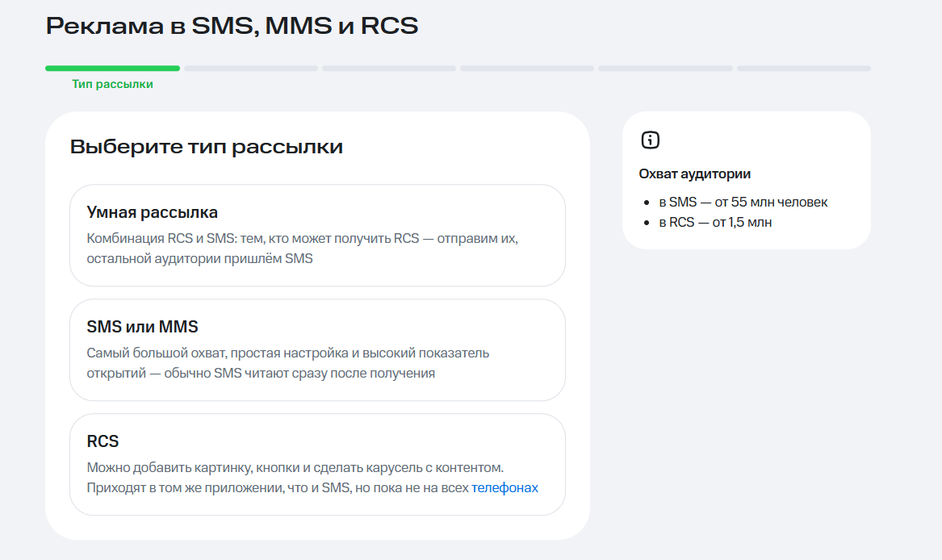Viewport: 942px width, 560px height.
Task: Click the RCS heading in third card
Action: (x=103, y=441)
